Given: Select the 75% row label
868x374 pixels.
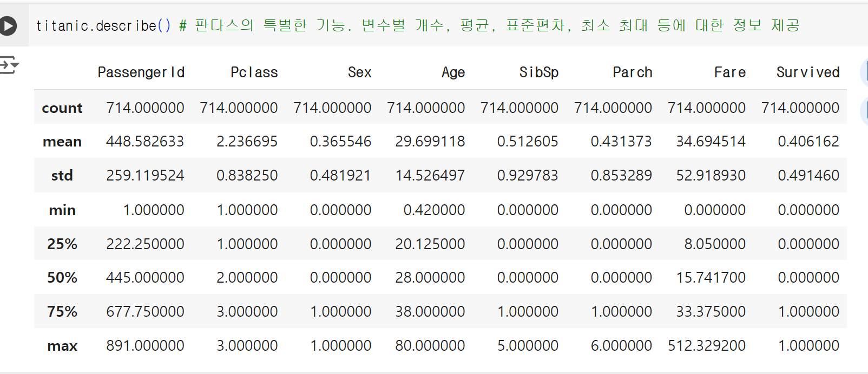Looking at the screenshot, I should pyautogui.click(x=62, y=311).
